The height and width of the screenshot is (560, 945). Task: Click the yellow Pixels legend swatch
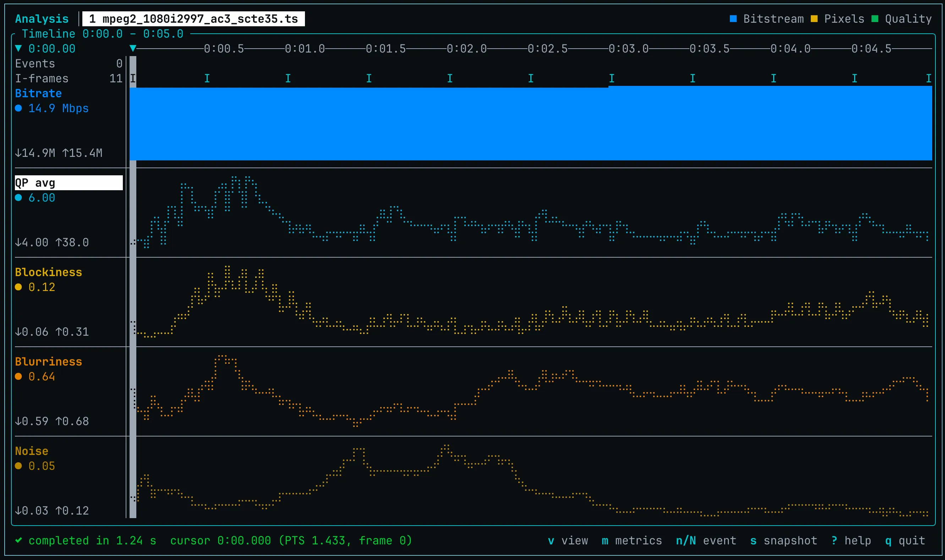(x=814, y=19)
